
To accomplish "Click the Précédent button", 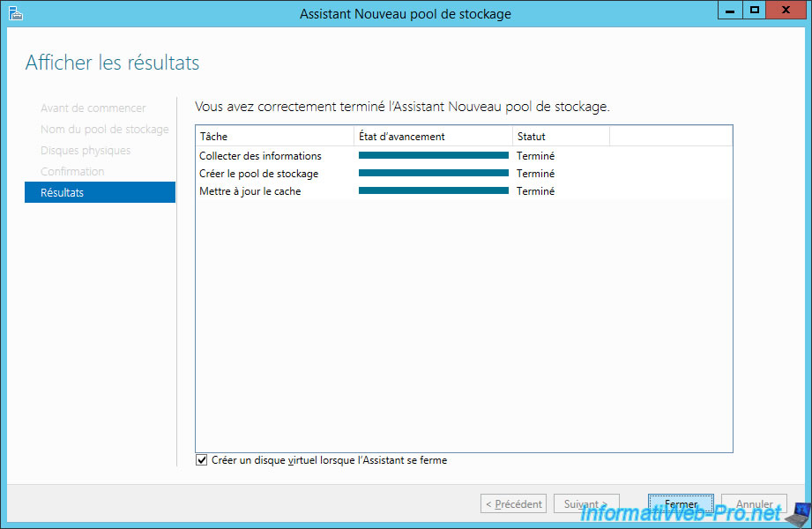I will (513, 504).
